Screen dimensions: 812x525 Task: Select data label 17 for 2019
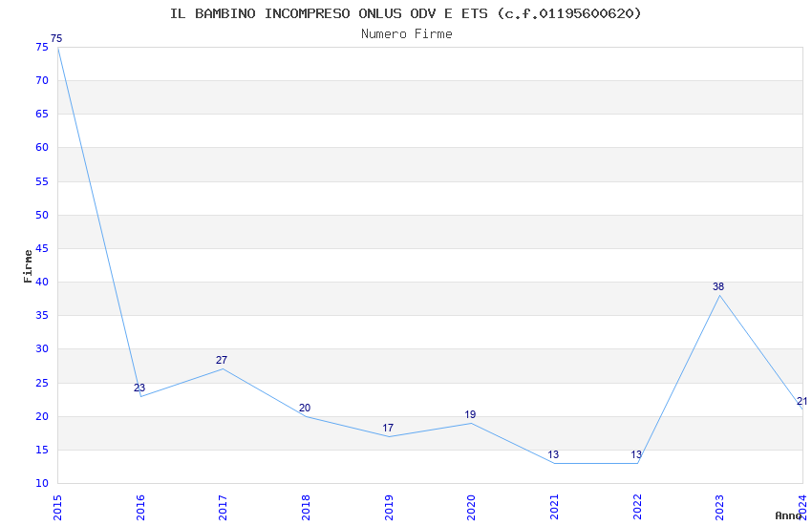point(388,428)
